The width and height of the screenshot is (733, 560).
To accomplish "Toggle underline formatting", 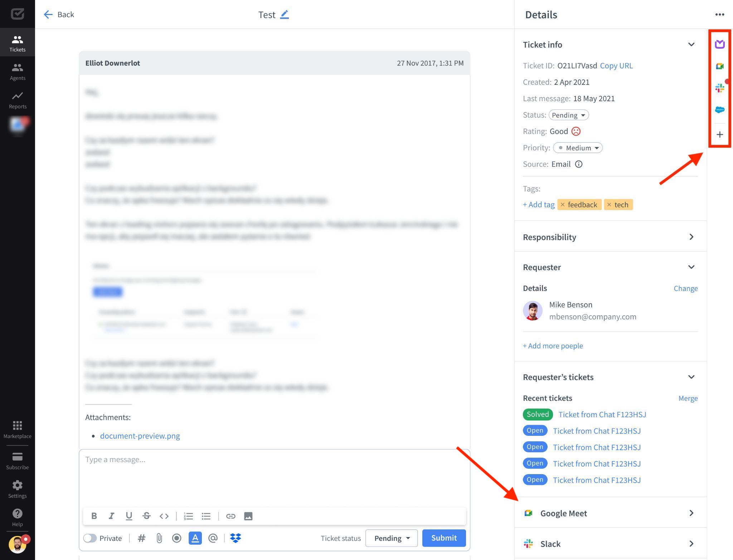I will (129, 516).
